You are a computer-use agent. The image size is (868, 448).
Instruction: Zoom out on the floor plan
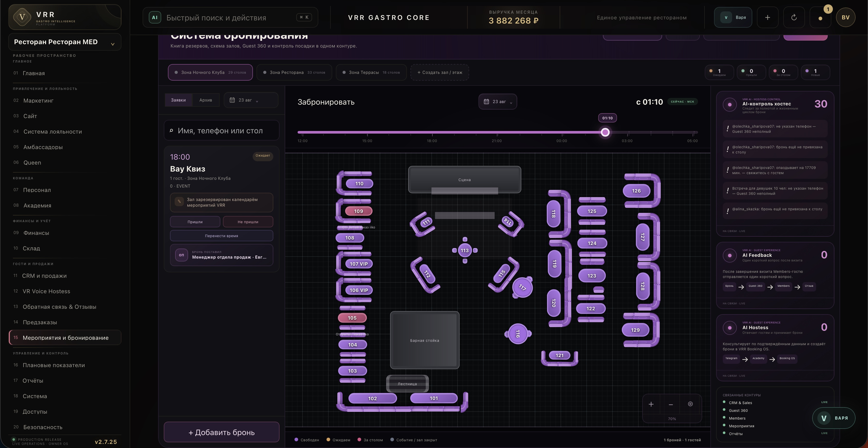[x=671, y=404]
